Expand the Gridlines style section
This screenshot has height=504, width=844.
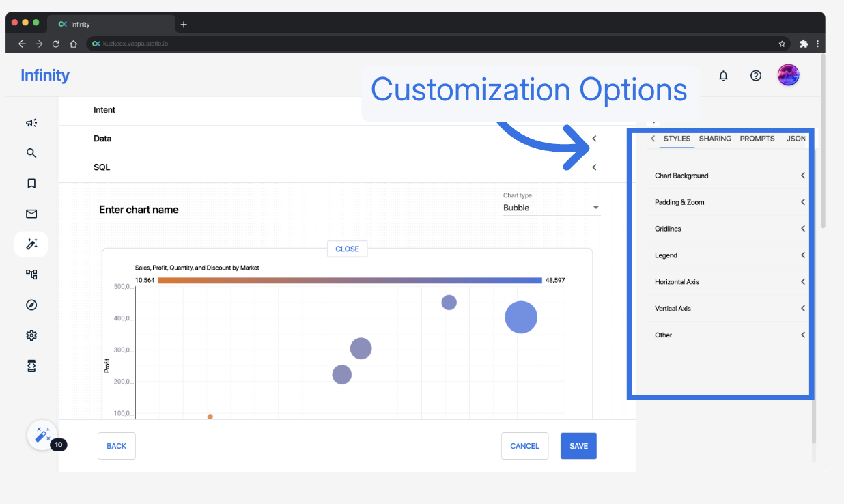[x=729, y=229]
